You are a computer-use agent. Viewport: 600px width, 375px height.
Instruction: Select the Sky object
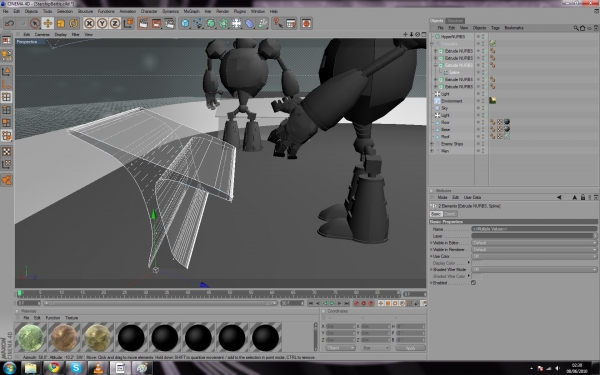pyautogui.click(x=444, y=108)
